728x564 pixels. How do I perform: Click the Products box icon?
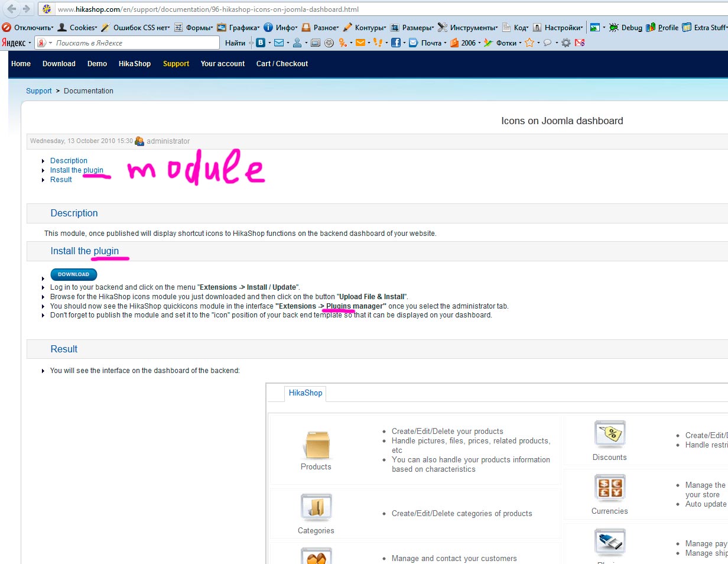coord(316,445)
